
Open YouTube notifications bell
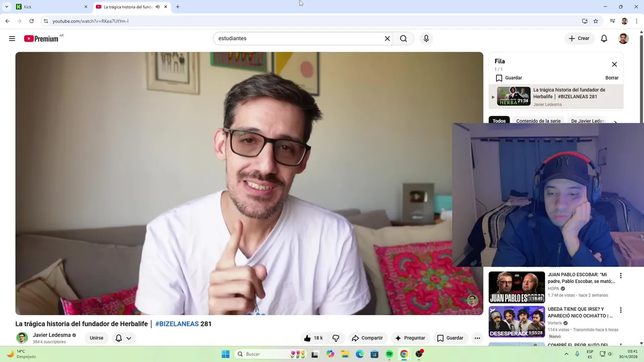pyautogui.click(x=604, y=39)
